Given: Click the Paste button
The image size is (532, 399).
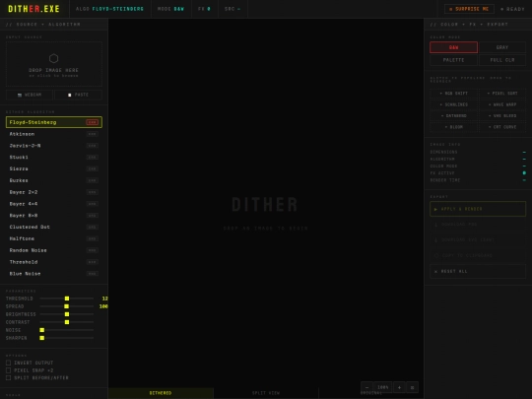Looking at the screenshot, I should 79,95.
